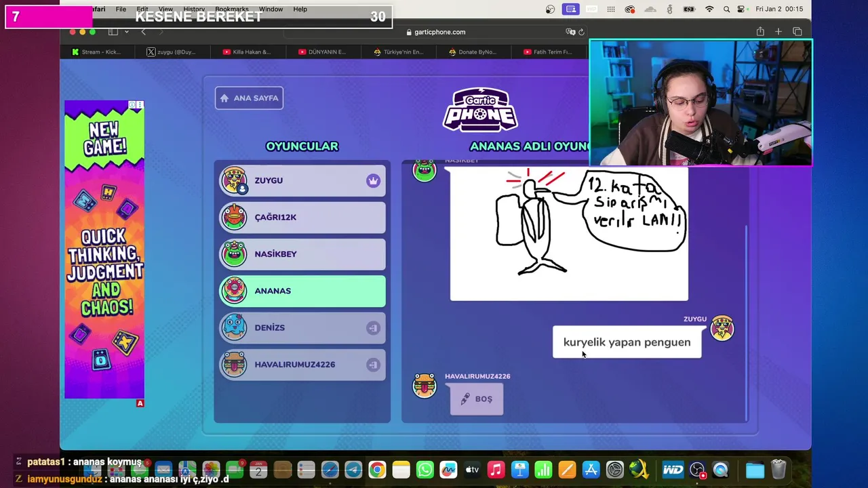868x488 pixels.
Task: Click ZUYGU's pizza avatar in the player list
Action: tap(234, 180)
